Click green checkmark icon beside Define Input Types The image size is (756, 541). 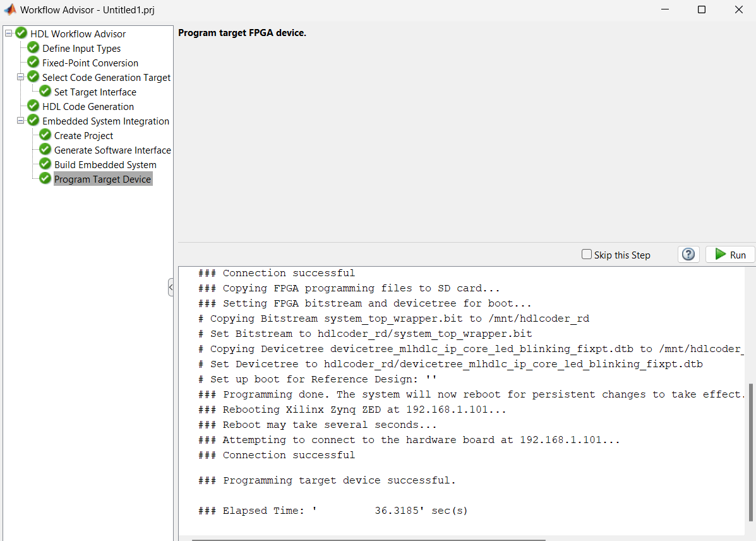(33, 48)
